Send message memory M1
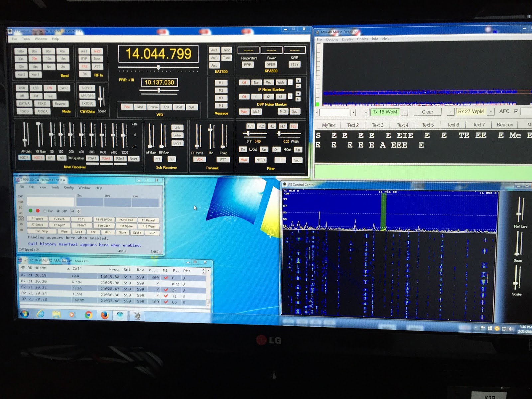532x399 pixels. pyautogui.click(x=221, y=82)
